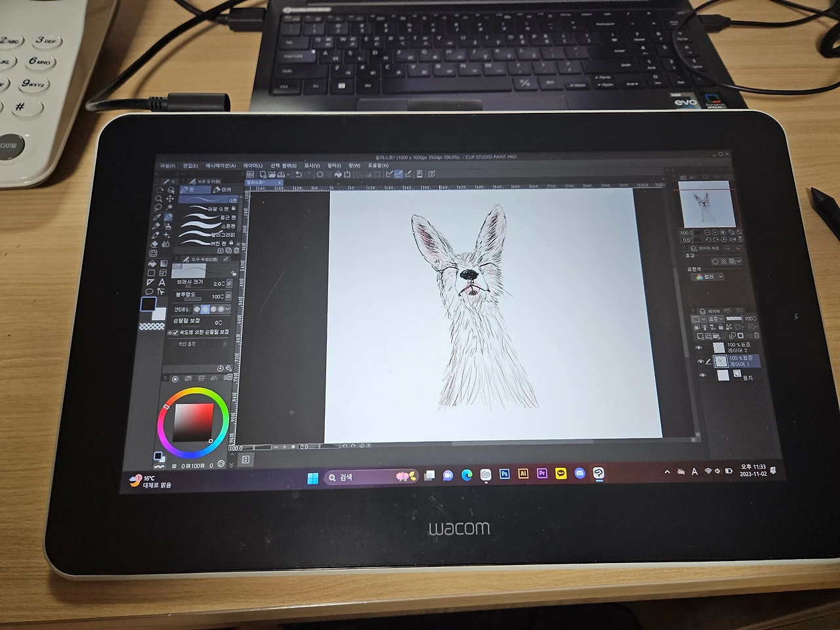Open the 필터(I) menu
The image size is (840, 630).
point(334,165)
